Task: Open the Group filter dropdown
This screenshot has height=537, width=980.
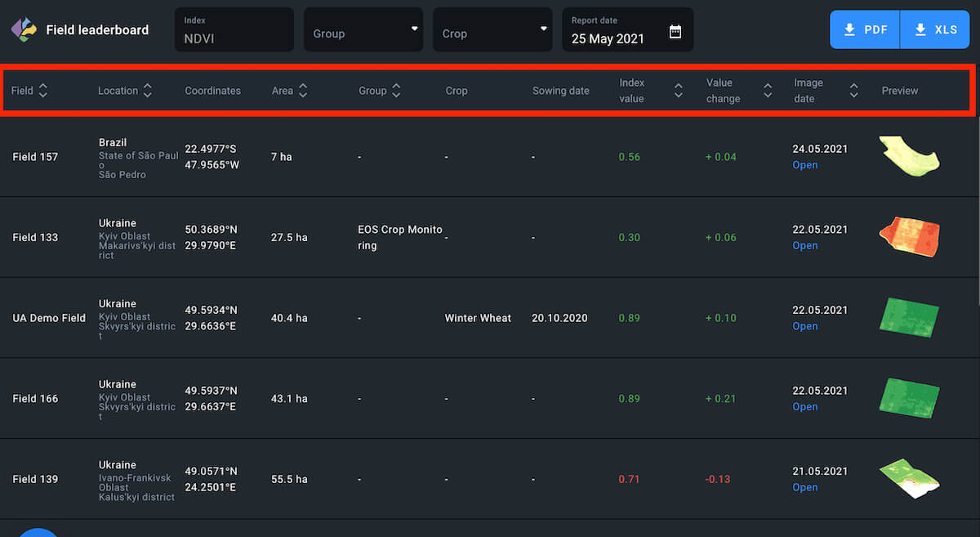Action: tap(363, 30)
